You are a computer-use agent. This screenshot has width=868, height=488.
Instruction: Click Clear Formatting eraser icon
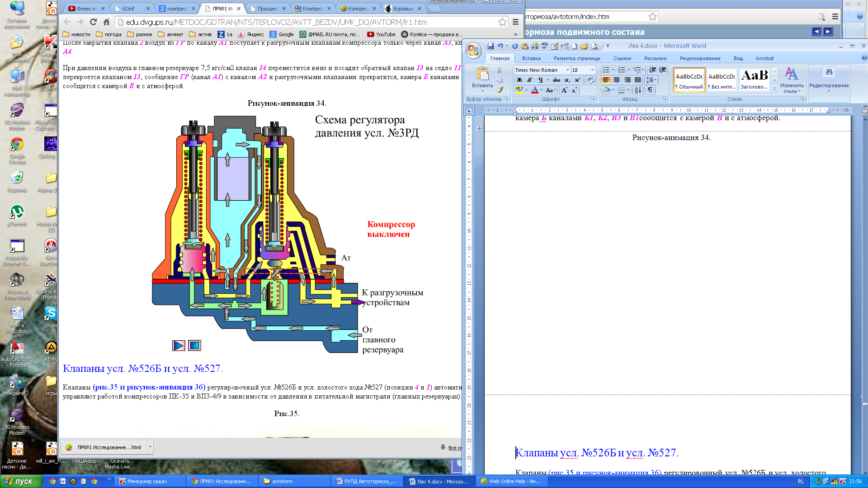tap(590, 80)
